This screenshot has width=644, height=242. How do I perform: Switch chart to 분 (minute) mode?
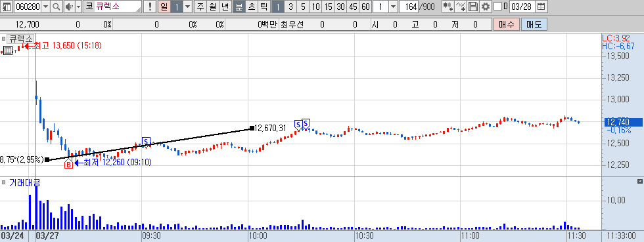[239, 7]
